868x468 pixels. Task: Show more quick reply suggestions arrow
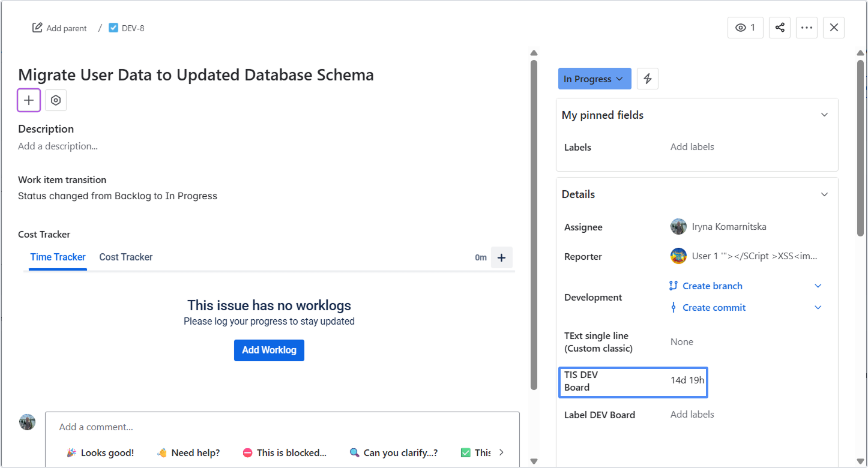[502, 452]
